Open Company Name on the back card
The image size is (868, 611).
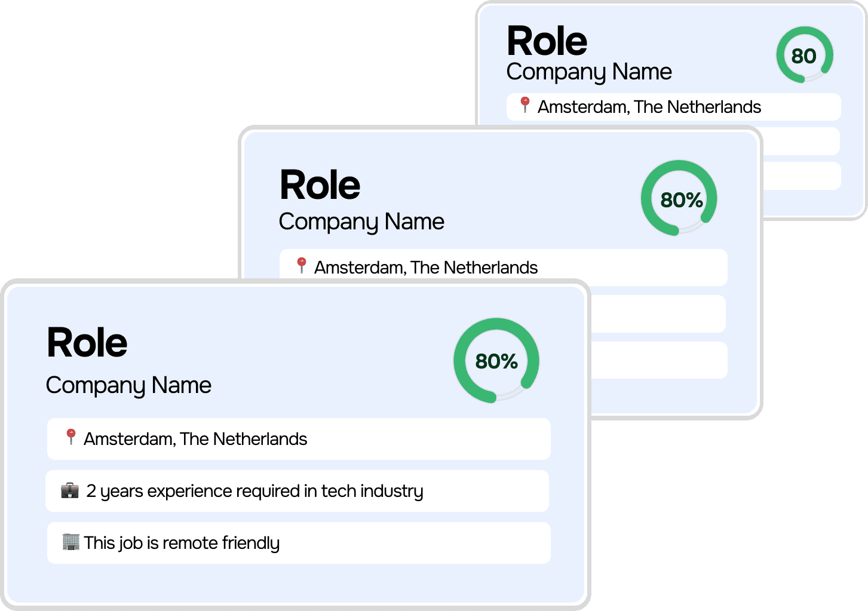point(589,72)
